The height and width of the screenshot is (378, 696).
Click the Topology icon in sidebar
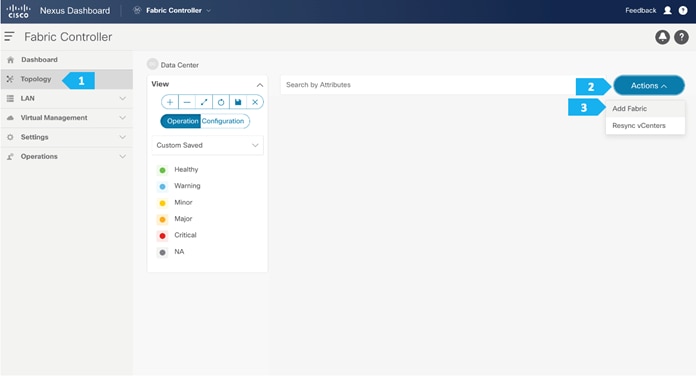coord(10,79)
